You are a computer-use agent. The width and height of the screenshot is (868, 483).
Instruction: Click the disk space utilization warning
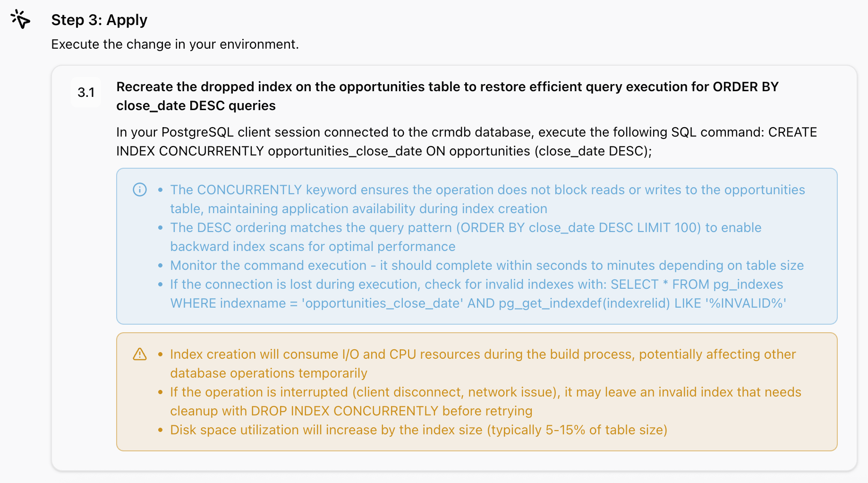418,430
